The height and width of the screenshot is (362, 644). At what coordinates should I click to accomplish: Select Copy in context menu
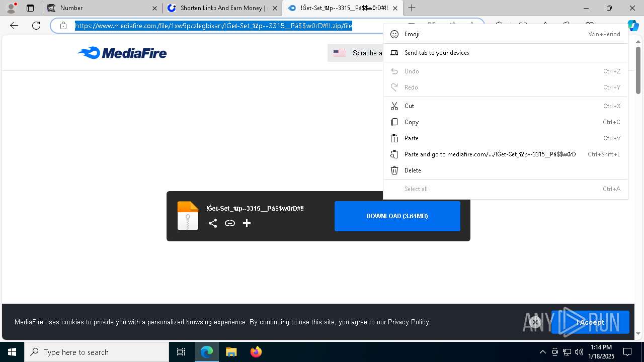point(506,122)
